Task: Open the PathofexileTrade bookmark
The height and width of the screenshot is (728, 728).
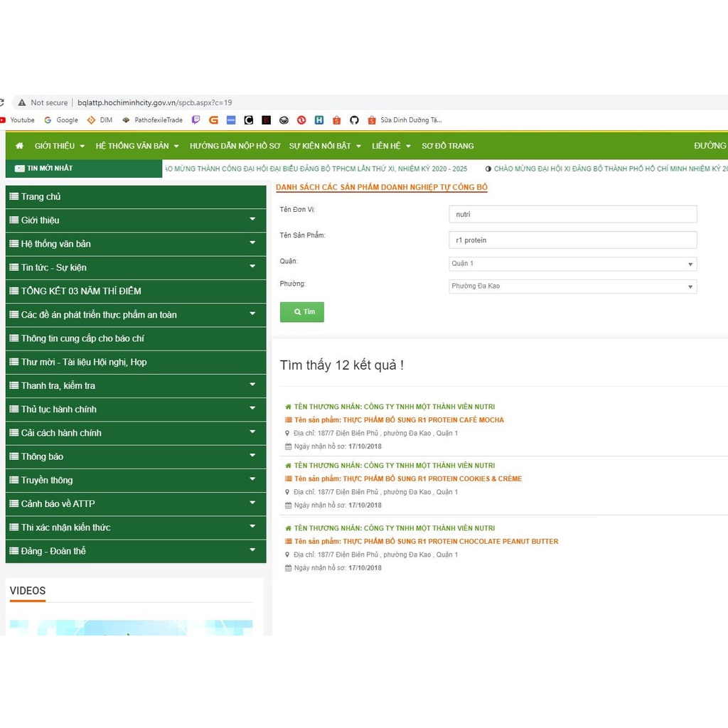Action: [x=152, y=120]
